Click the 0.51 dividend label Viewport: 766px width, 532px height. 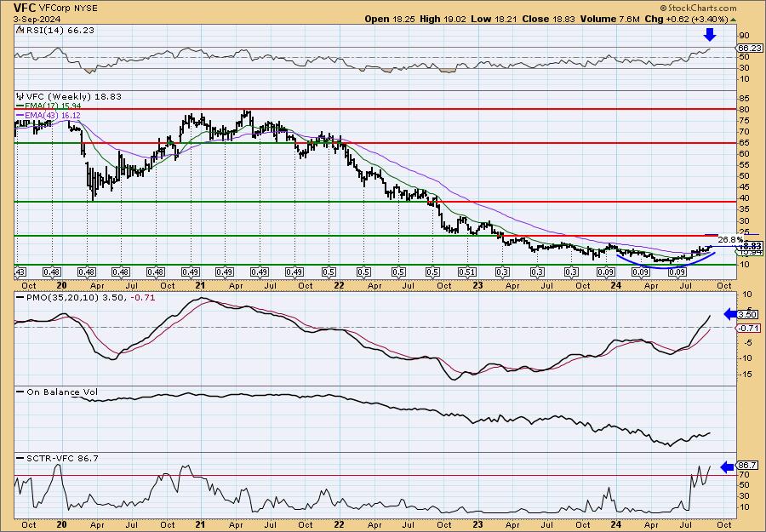pyautogui.click(x=467, y=272)
